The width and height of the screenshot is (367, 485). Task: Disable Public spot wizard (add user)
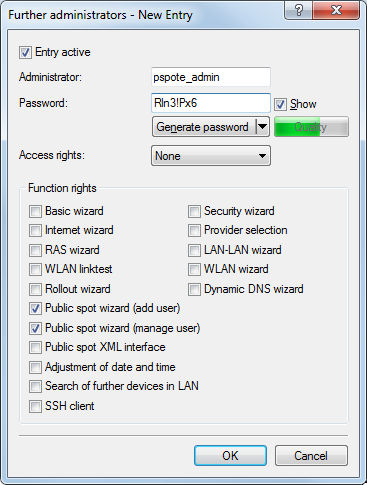(35, 309)
